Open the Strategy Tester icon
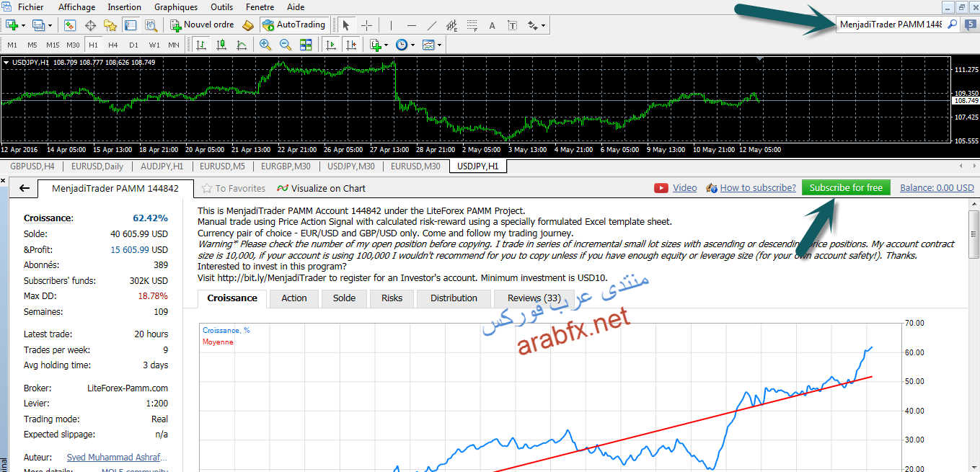Image resolution: width=980 pixels, height=472 pixels. pos(151,25)
